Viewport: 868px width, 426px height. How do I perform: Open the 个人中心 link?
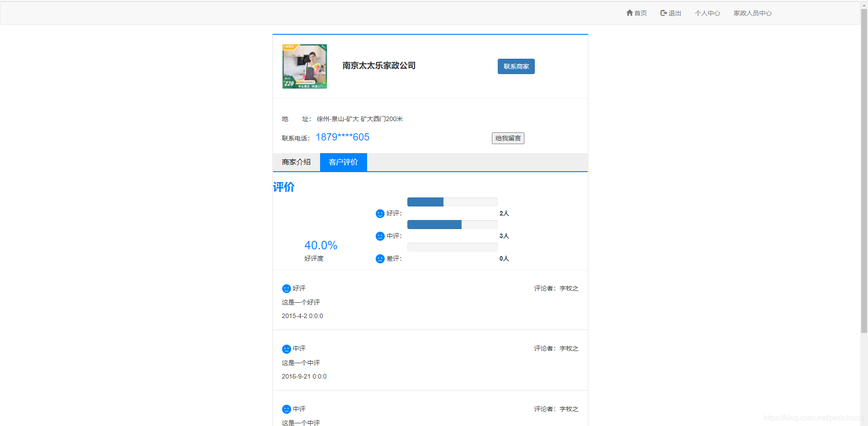tap(707, 13)
